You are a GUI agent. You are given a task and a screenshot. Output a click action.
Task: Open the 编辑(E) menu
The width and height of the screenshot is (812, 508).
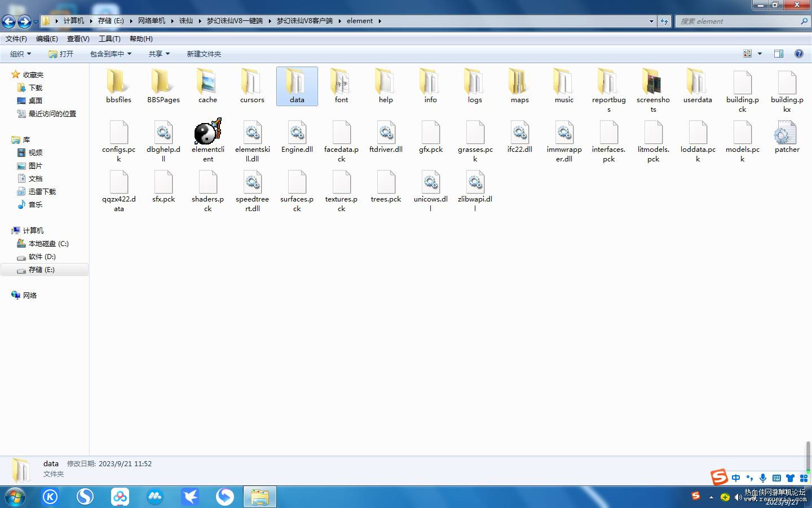(x=47, y=39)
